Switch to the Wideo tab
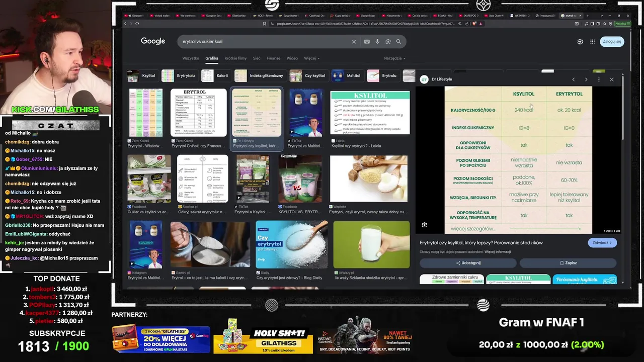644x362 pixels. point(292,58)
